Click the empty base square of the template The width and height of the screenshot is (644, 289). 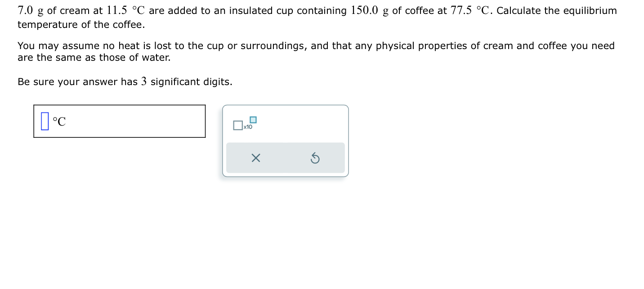[238, 125]
